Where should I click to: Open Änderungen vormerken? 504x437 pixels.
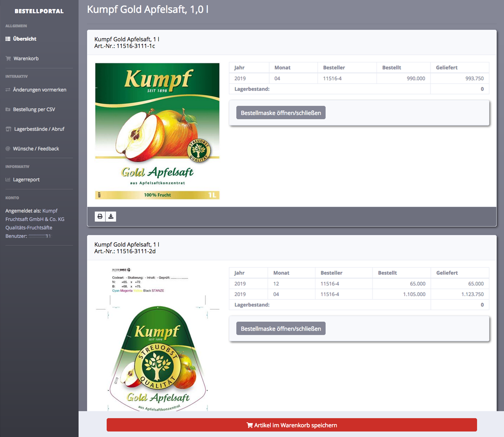click(x=39, y=90)
